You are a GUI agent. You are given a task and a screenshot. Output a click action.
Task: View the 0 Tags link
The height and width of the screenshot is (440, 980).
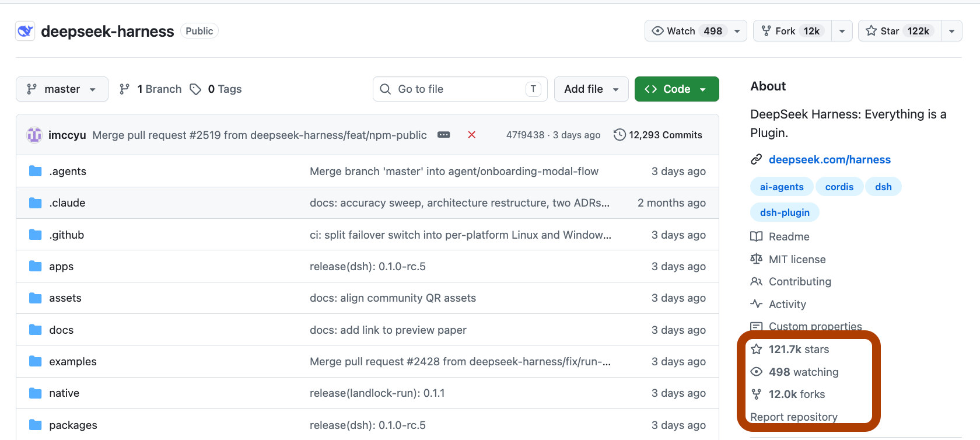click(216, 89)
